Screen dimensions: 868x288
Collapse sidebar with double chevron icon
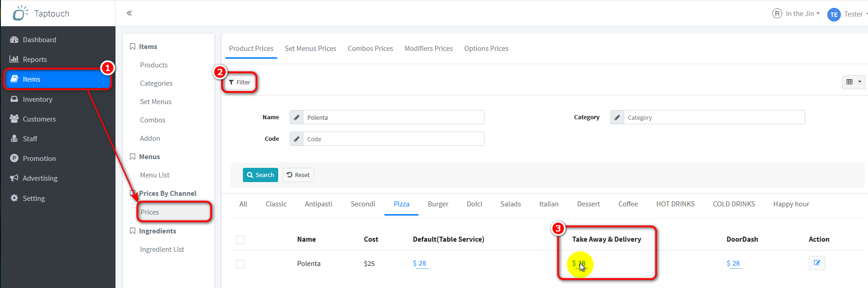point(129,13)
